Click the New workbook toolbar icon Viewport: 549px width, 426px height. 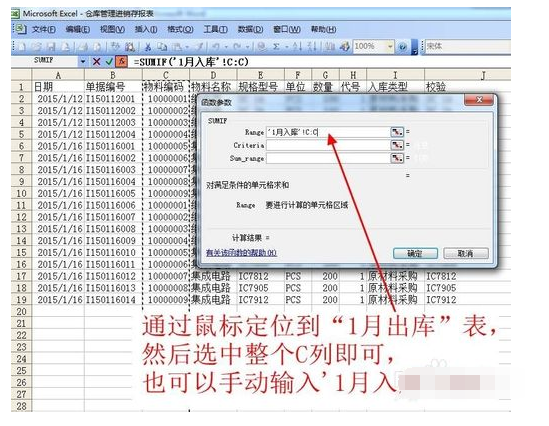[x=22, y=47]
